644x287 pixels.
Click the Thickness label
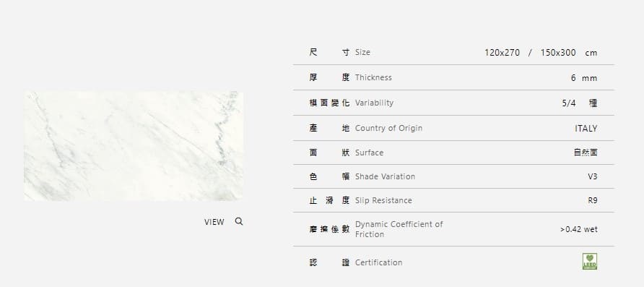373,77
